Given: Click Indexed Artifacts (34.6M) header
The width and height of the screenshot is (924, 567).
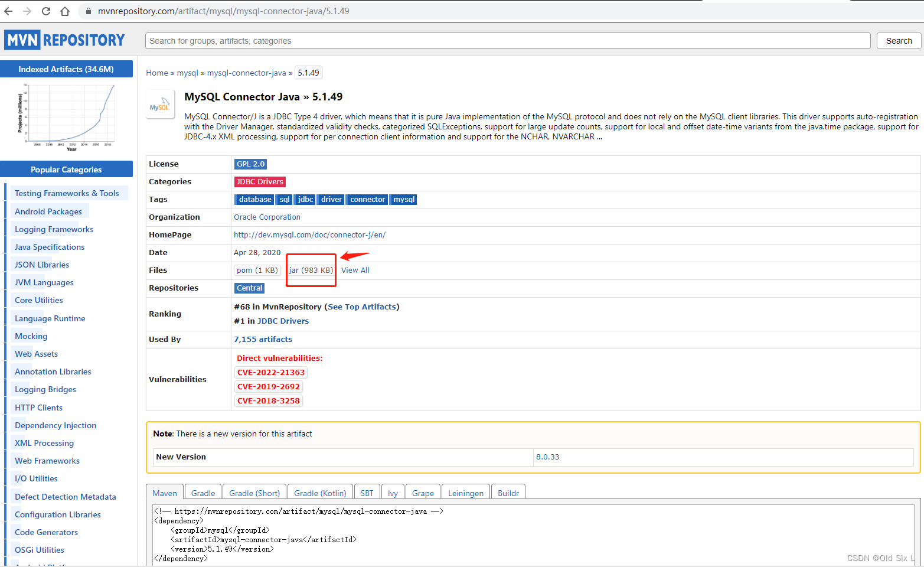Looking at the screenshot, I should click(66, 69).
